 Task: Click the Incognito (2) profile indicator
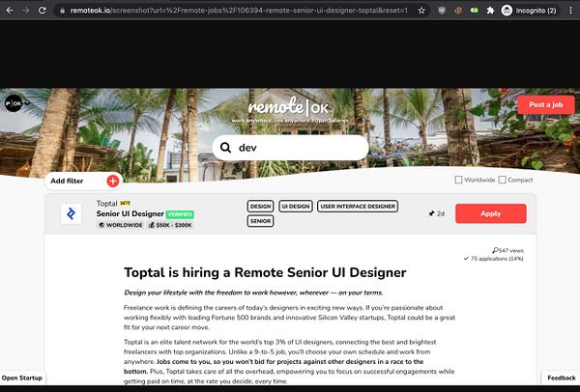click(x=529, y=11)
